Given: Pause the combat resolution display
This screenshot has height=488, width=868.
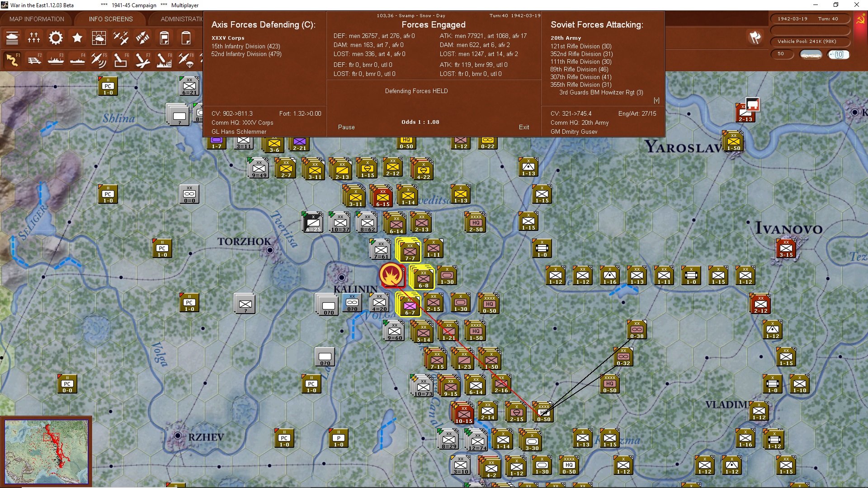Looking at the screenshot, I should (x=346, y=127).
